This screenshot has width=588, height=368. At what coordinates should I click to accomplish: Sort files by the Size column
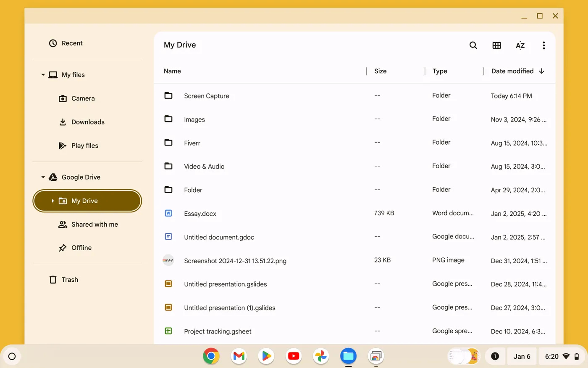pos(381,71)
